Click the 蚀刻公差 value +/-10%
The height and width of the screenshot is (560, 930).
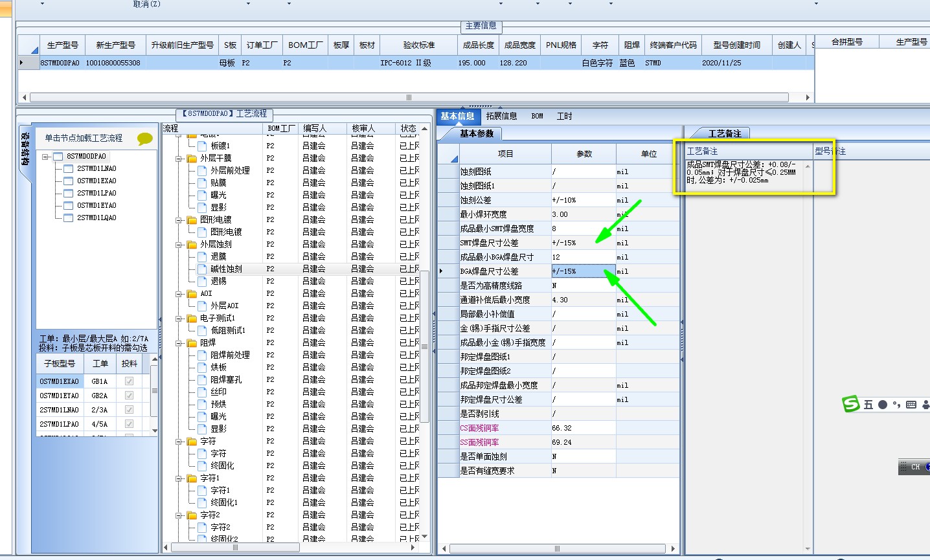pos(584,200)
